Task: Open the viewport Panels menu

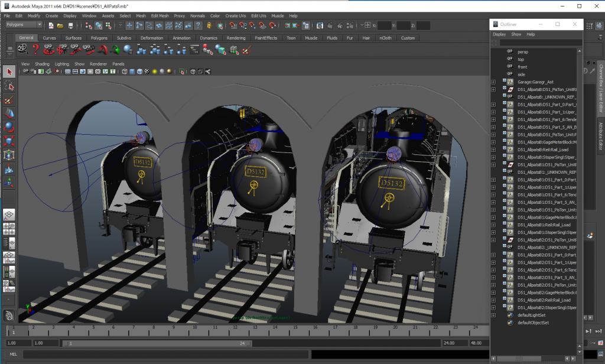Action: pyautogui.click(x=118, y=64)
